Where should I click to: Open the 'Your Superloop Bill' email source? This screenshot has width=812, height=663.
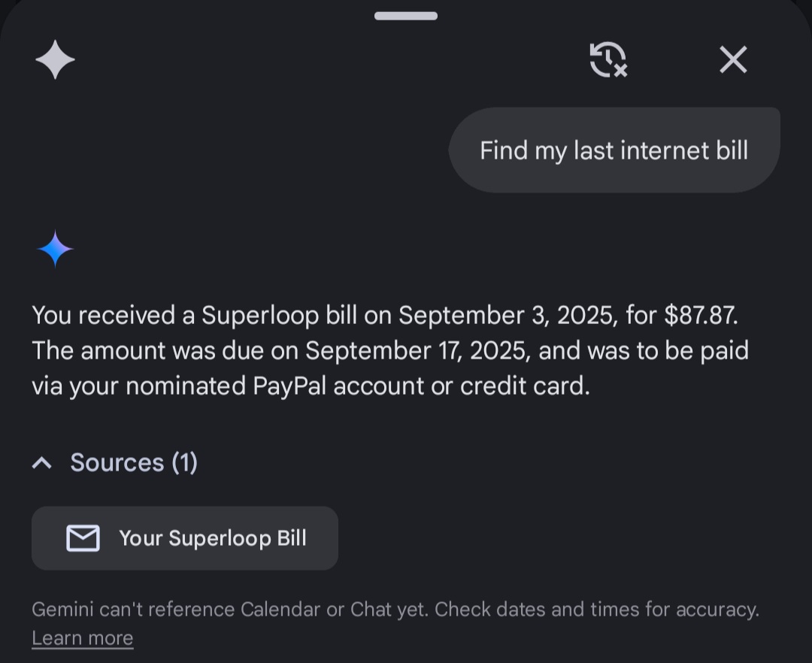[185, 538]
